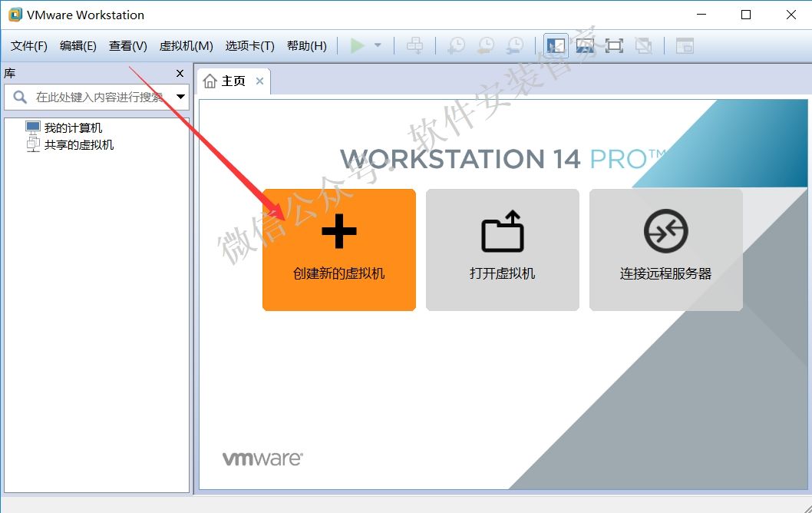Open the 选项卡(T) menu

[249, 46]
